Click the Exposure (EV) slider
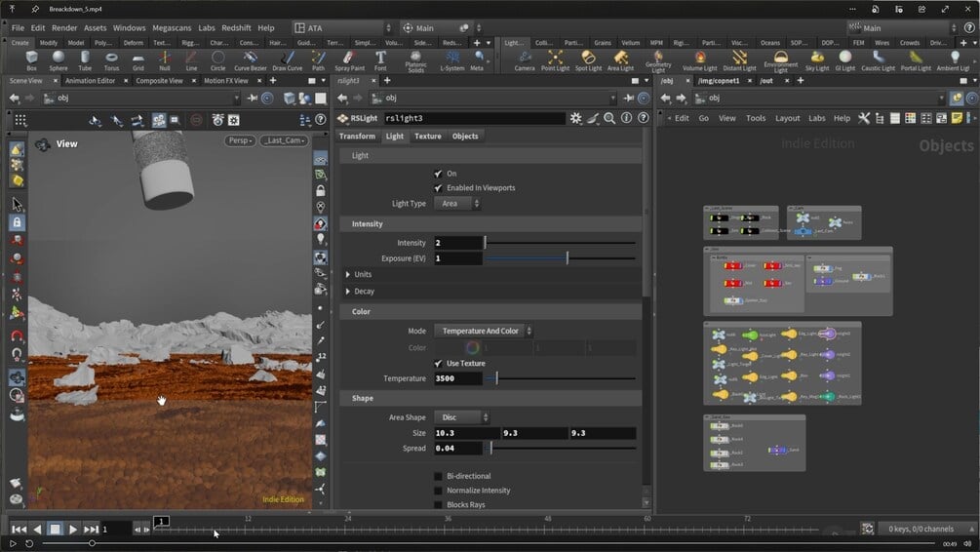980x552 pixels. point(560,258)
